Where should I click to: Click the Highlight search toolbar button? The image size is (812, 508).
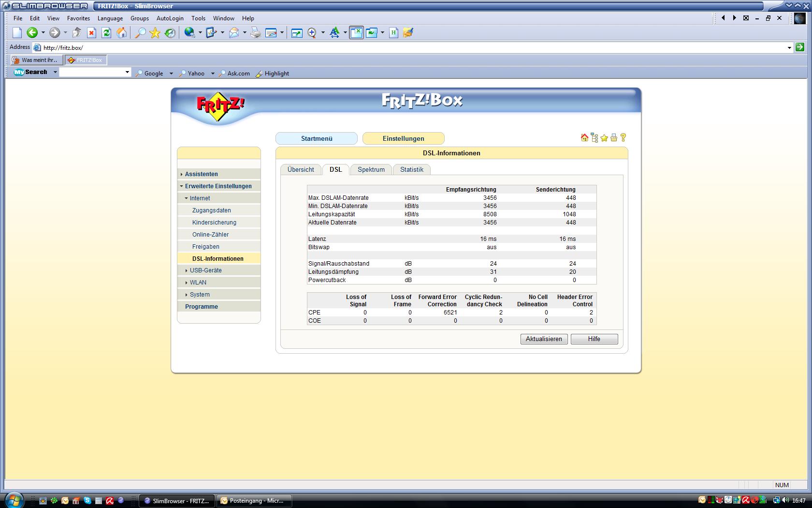pos(273,74)
